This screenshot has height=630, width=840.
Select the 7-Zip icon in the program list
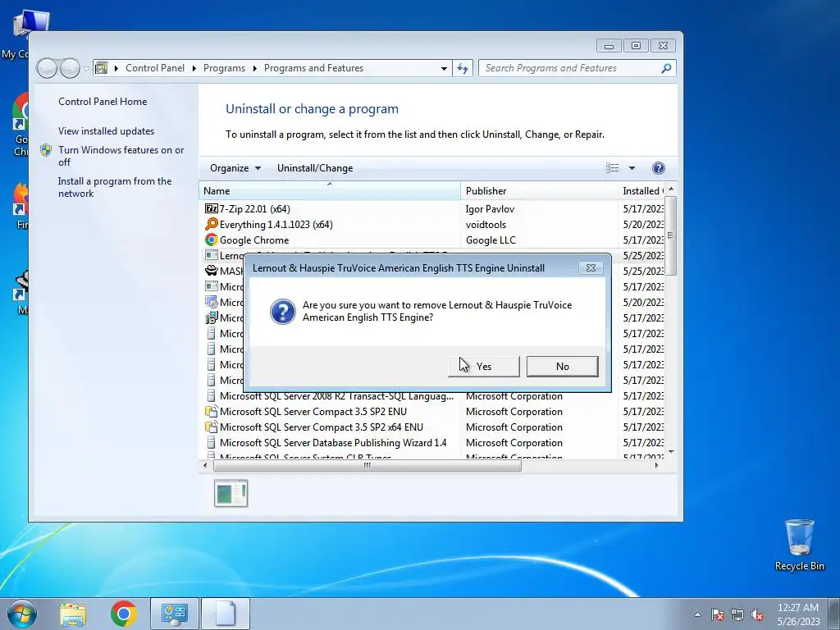(x=211, y=209)
